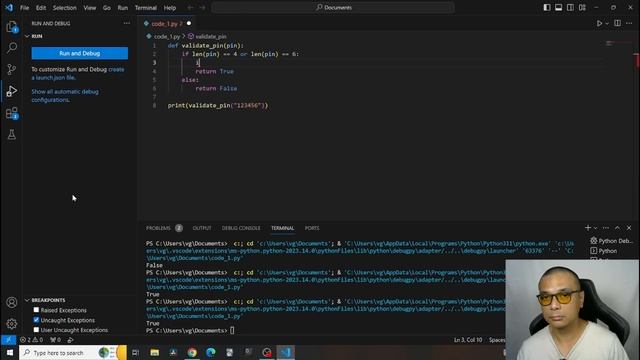Screen dimensions: 640x360
Task: Select the Python Debug terminal entry
Action: [x=611, y=241]
